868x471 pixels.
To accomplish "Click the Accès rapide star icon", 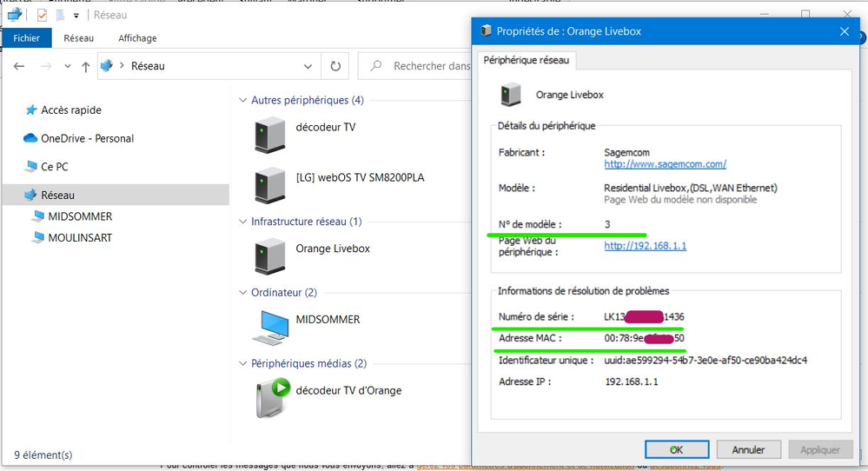I will [31, 110].
